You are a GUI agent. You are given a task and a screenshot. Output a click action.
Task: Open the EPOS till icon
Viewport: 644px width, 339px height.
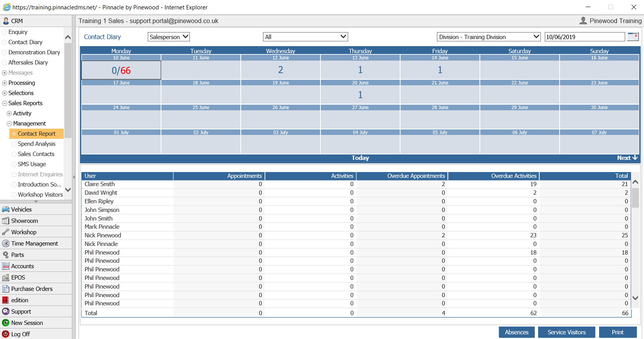6,277
